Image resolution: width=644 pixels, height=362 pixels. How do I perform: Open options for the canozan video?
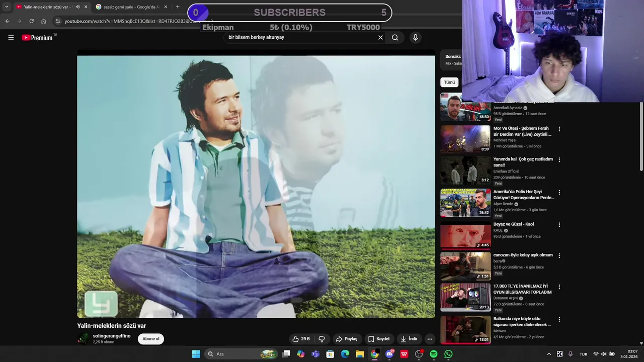(559, 255)
